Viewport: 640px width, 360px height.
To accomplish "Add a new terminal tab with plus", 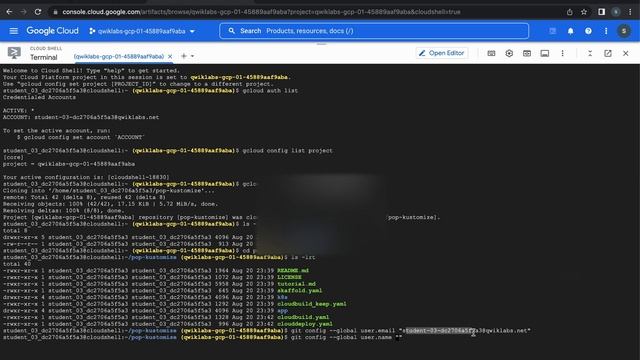I will click(x=184, y=56).
